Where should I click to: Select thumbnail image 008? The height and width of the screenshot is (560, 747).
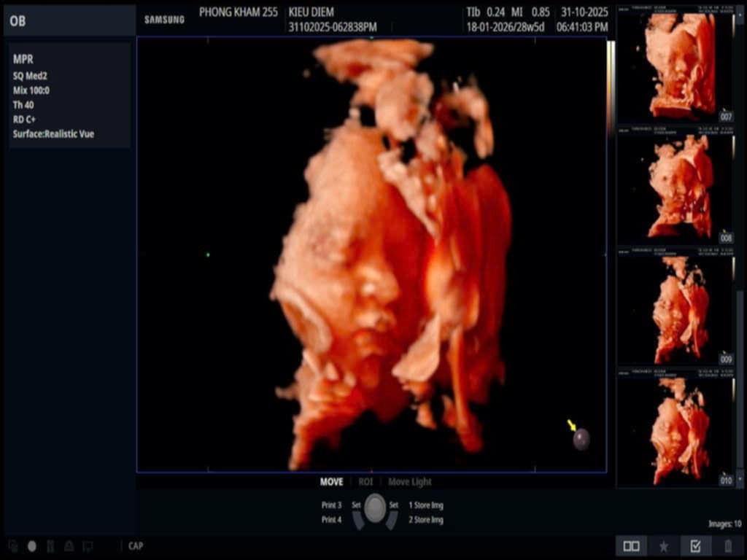point(675,186)
